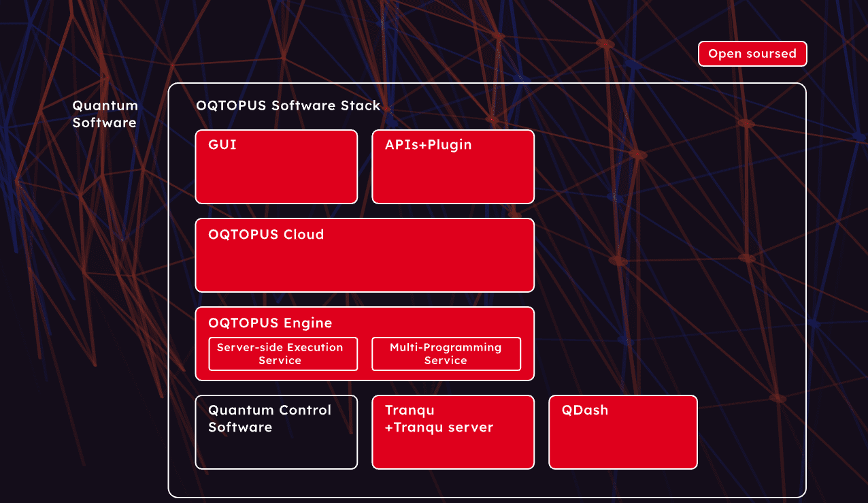The height and width of the screenshot is (503, 868).
Task: Select the Tranqu +Tranqu server block
Action: click(x=452, y=432)
